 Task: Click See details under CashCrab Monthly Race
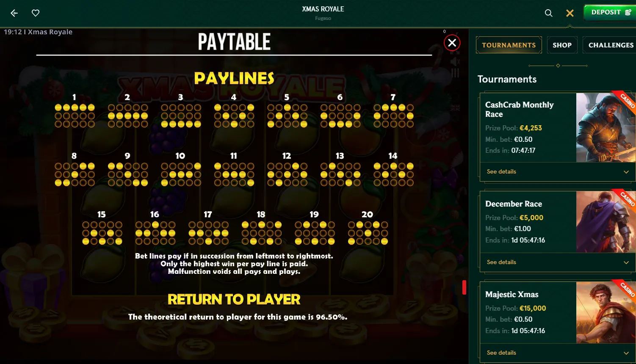[x=501, y=172]
